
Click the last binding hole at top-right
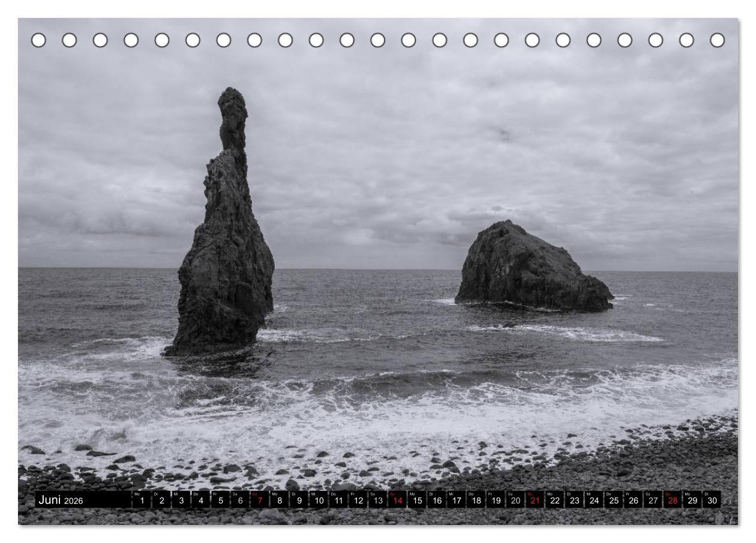click(x=717, y=40)
